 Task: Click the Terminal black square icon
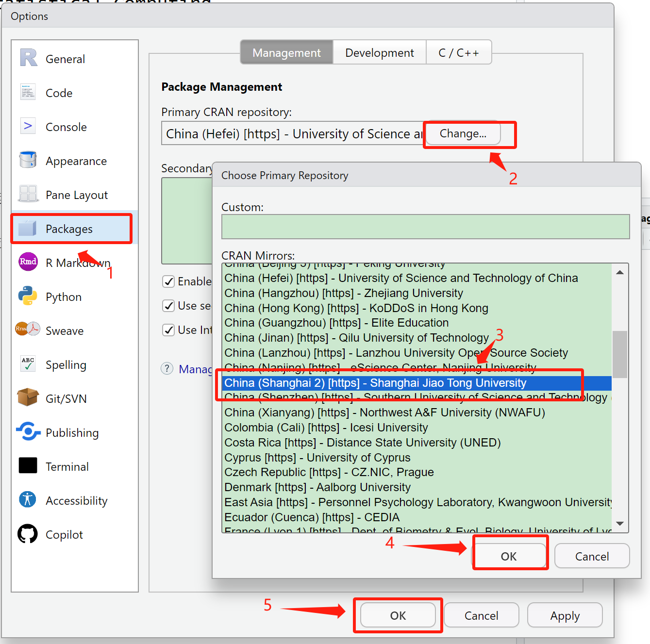[28, 465]
